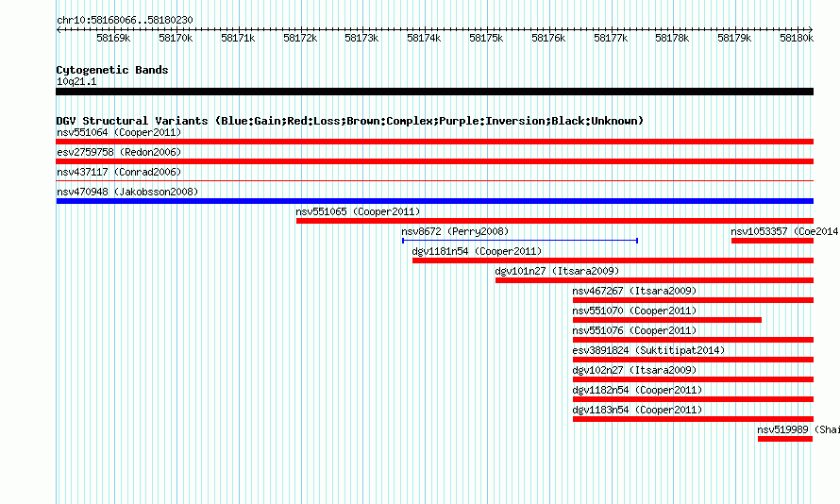
Task: Click the 58171k ruler tick label
Action: pyautogui.click(x=238, y=38)
